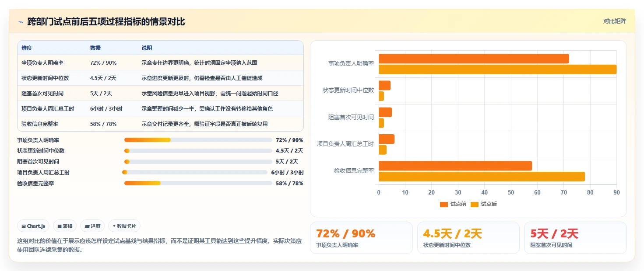Click chart axis label 验收信息完整率

click(x=354, y=170)
